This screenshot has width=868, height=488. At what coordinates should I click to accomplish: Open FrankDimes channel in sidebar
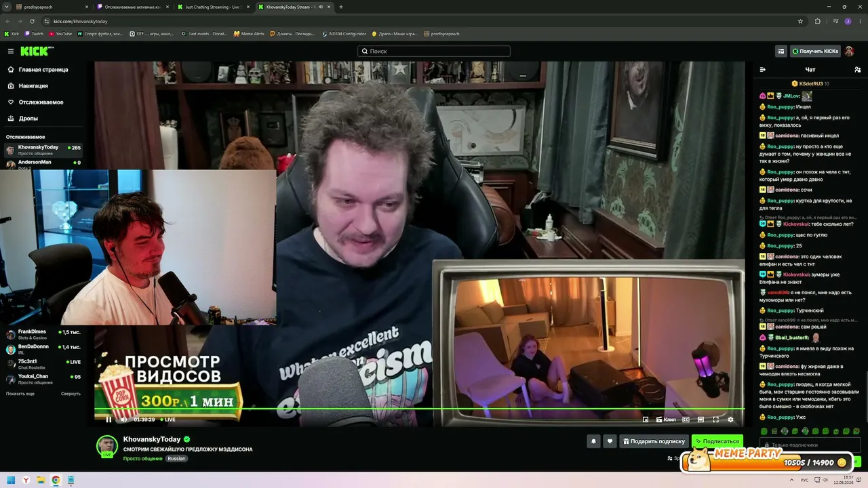(43, 334)
